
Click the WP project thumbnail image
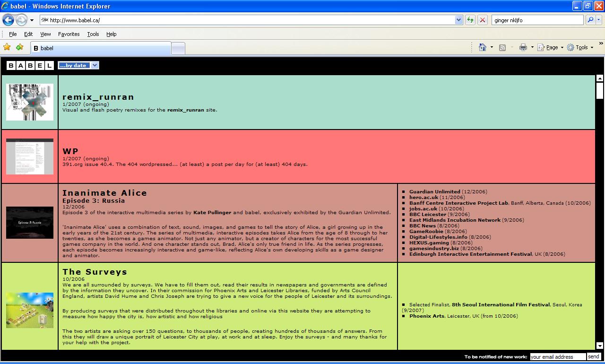point(30,156)
